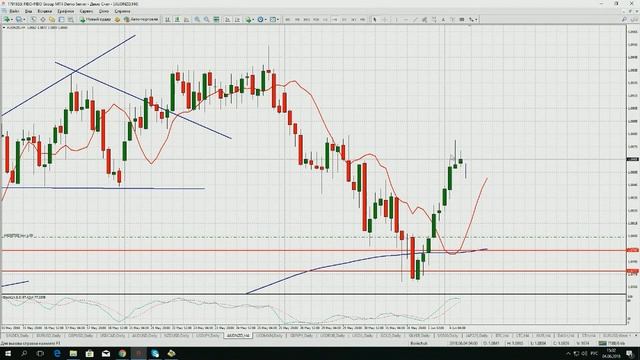Select the H1 timeframe button
Screen dimensions: 640x360
click(x=325, y=19)
